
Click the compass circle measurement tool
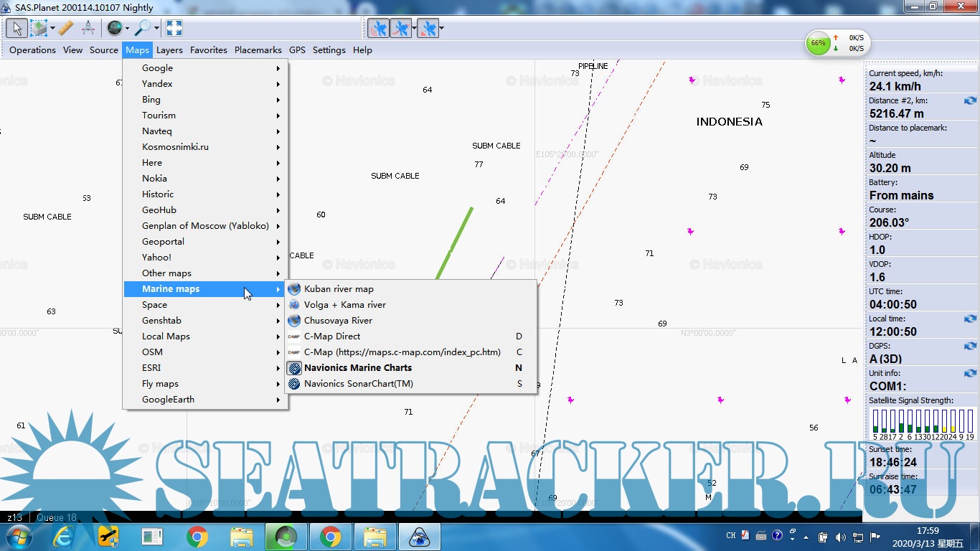[88, 29]
